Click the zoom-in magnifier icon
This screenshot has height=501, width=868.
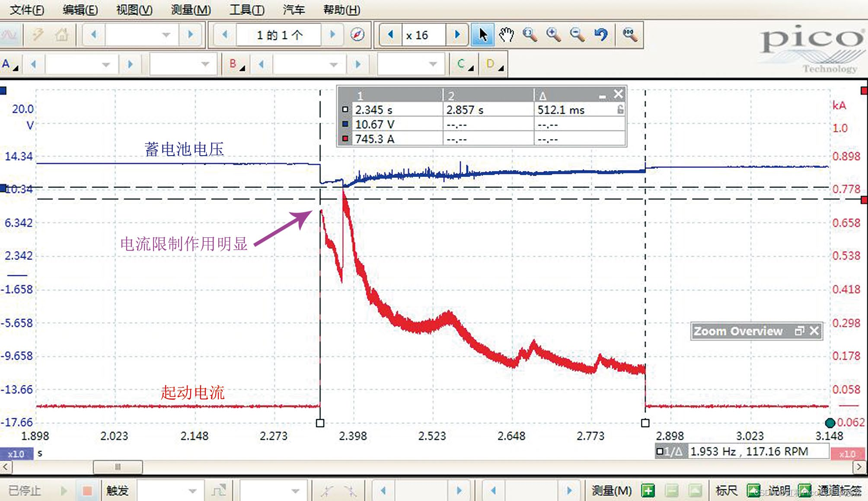[x=553, y=35]
